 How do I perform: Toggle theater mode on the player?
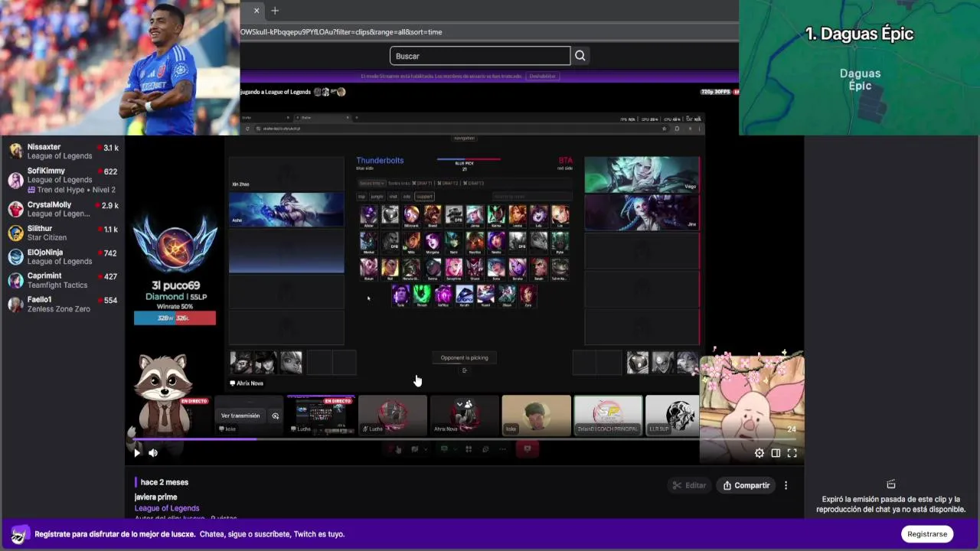pos(776,453)
